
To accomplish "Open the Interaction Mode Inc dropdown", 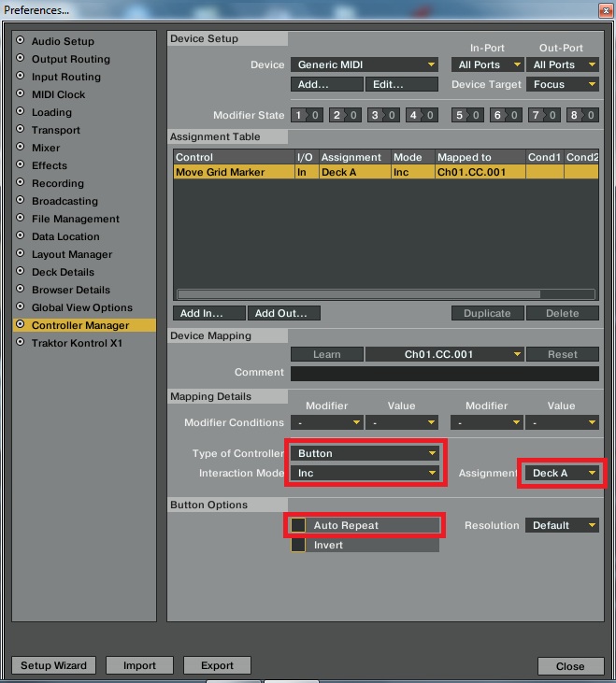I will (365, 473).
